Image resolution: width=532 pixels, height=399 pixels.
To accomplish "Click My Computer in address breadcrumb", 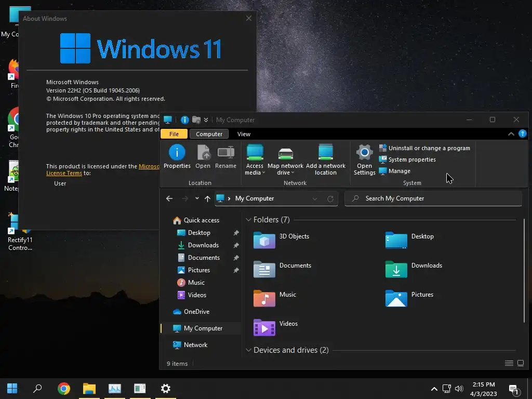I will 255,198.
